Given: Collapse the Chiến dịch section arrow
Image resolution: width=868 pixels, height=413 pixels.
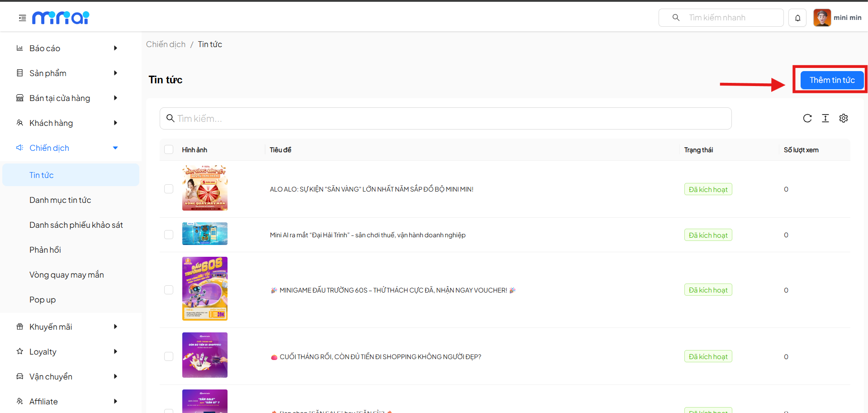Looking at the screenshot, I should click(x=115, y=148).
